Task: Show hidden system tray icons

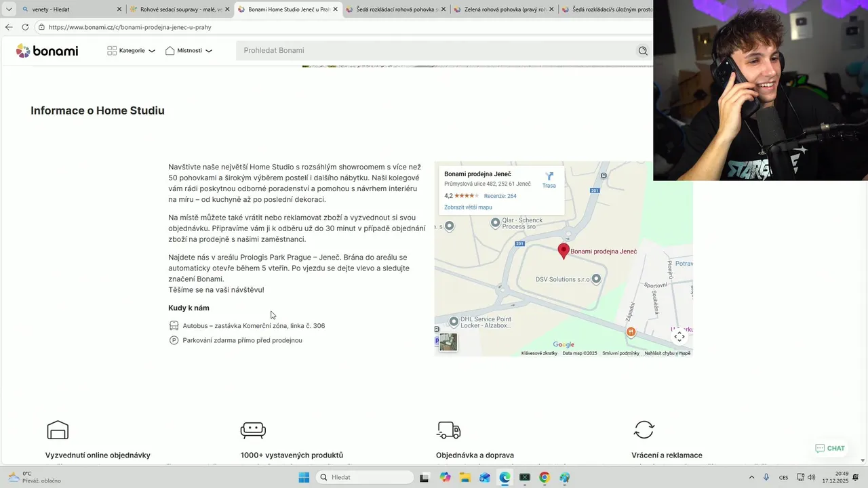Action: (x=751, y=477)
